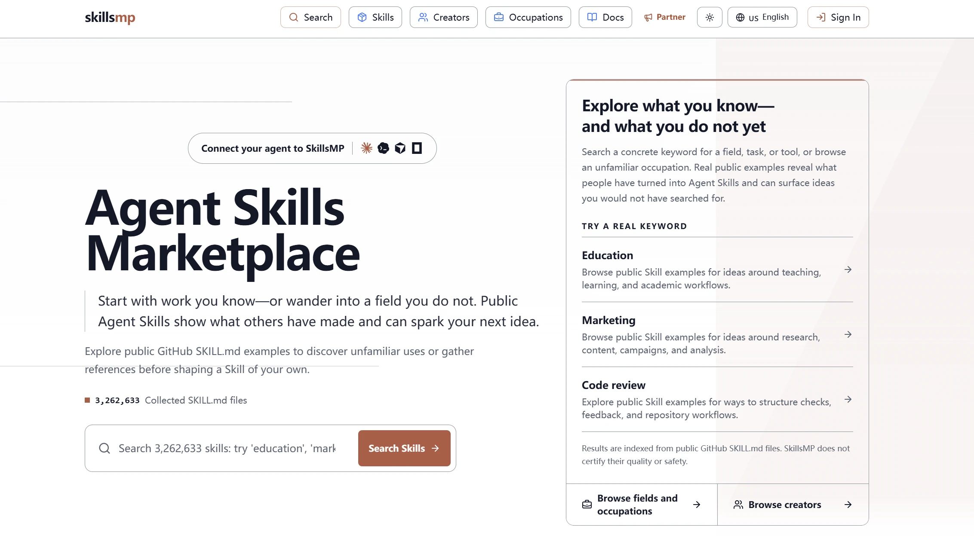
Task: Click the cube agent icon
Action: click(x=400, y=148)
